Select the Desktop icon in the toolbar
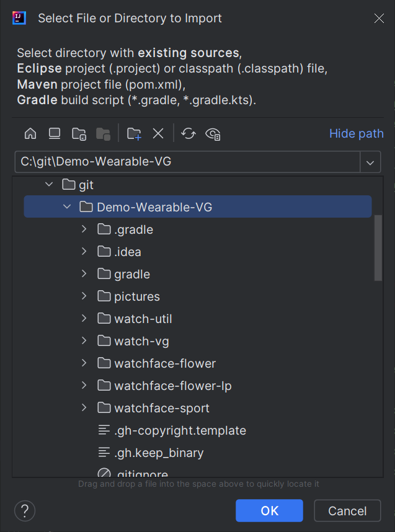The height and width of the screenshot is (532, 395). [54, 133]
